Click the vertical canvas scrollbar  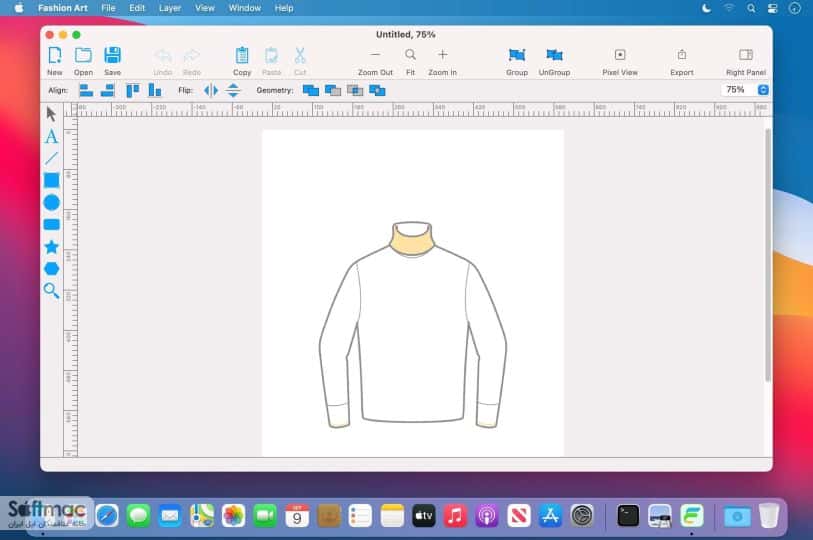pos(767,255)
